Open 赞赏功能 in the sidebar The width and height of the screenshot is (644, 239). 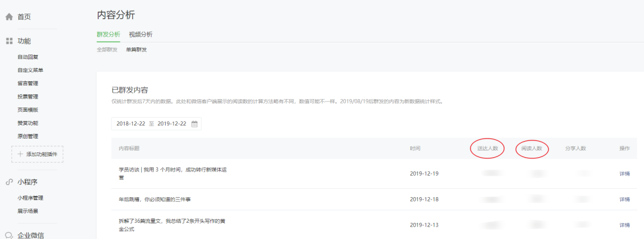coord(28,122)
